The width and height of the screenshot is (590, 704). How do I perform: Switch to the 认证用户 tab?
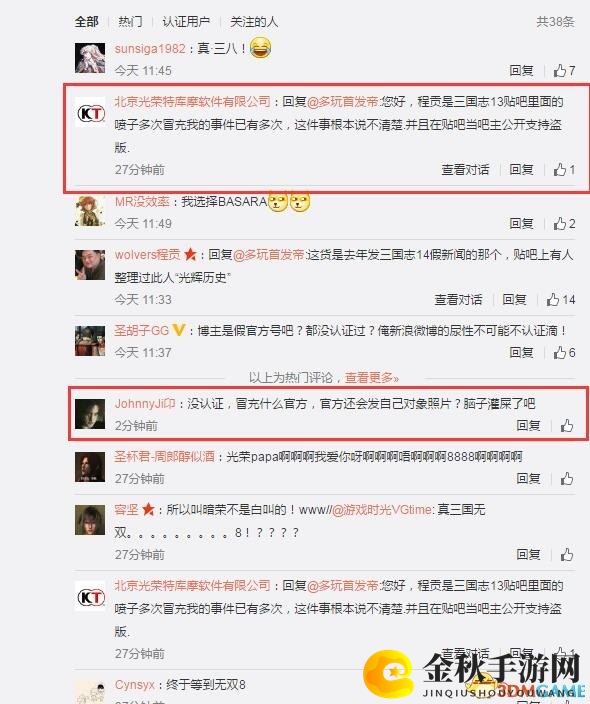186,22
